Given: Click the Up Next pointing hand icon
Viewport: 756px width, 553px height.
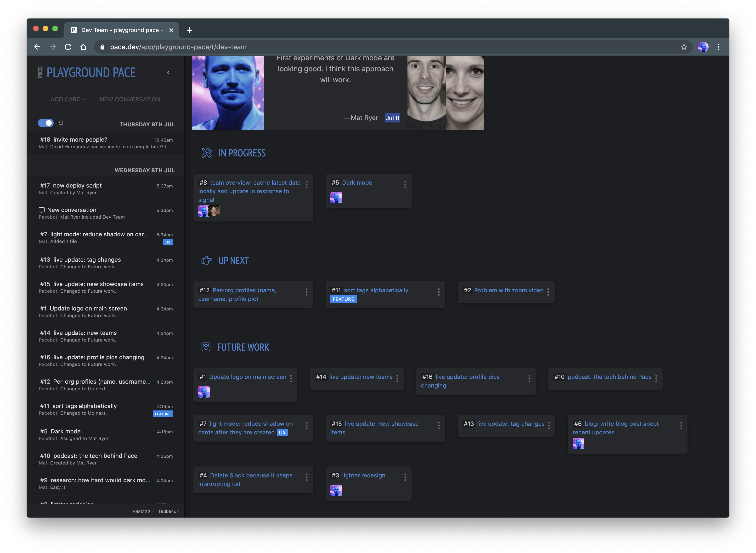Looking at the screenshot, I should pyautogui.click(x=206, y=260).
